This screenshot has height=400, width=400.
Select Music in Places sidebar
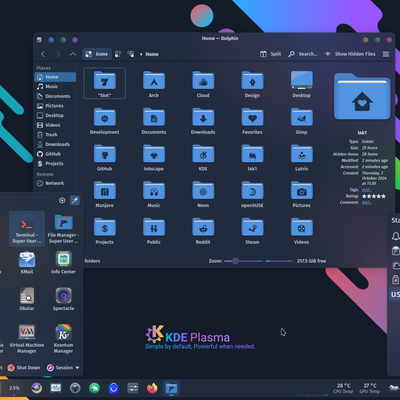pyautogui.click(x=55, y=87)
